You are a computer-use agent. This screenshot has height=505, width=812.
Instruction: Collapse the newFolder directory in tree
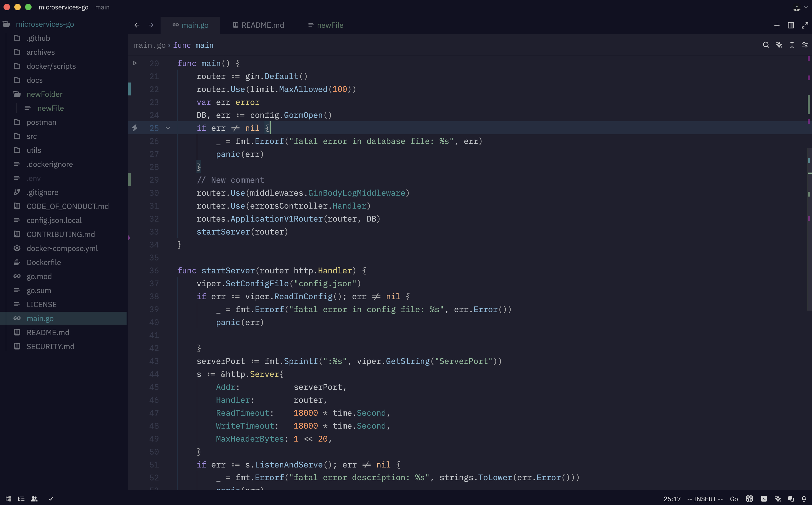point(45,94)
